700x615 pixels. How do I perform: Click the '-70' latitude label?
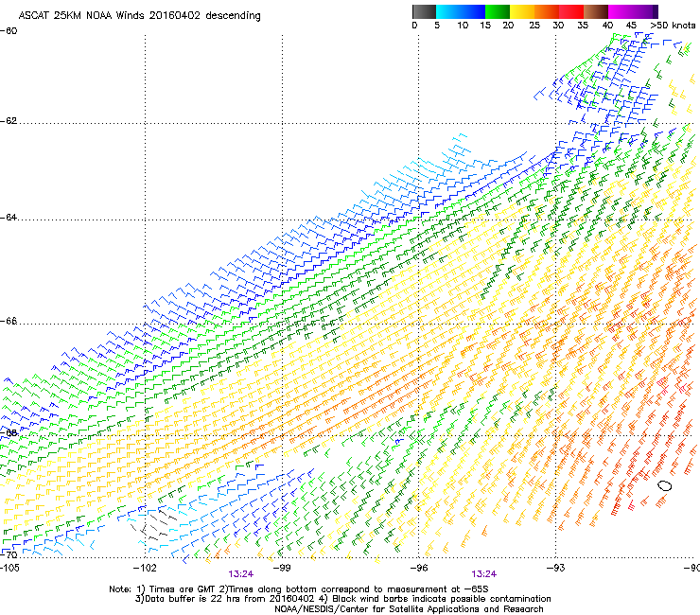point(9,554)
